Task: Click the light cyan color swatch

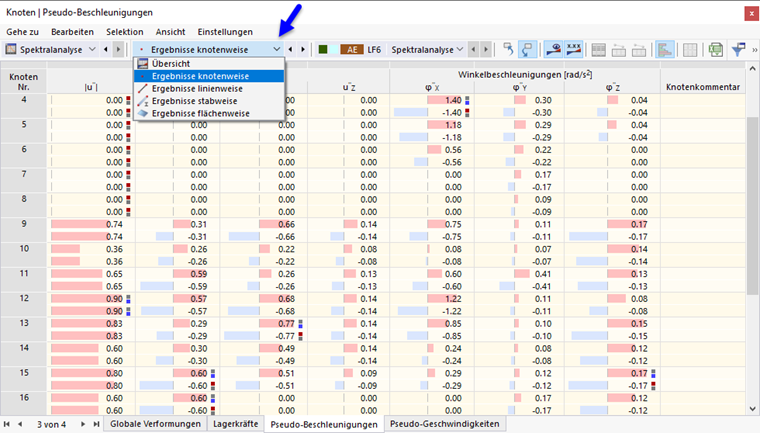Action: [334, 49]
